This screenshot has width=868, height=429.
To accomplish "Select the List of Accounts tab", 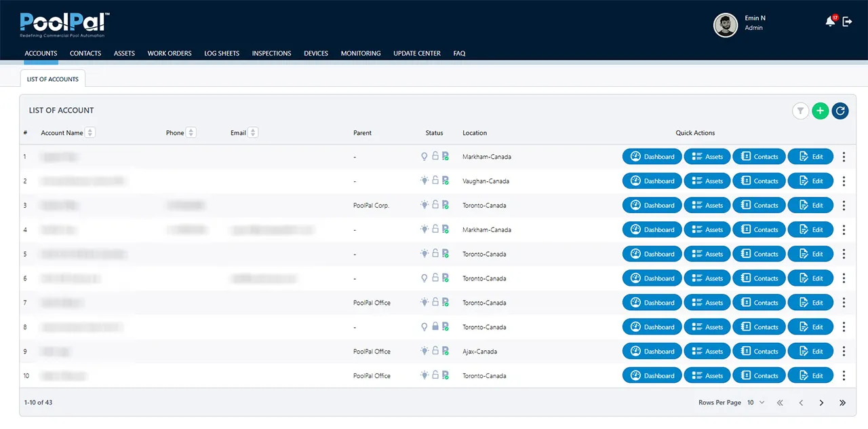I will [x=53, y=79].
